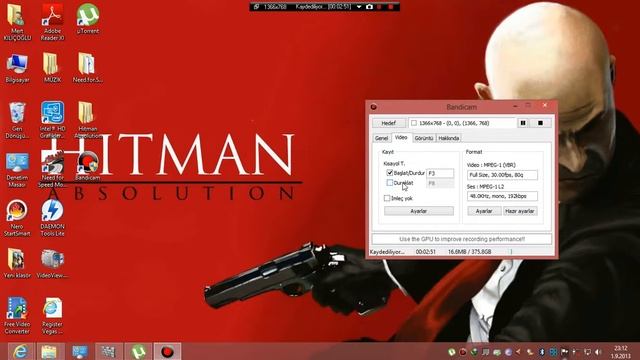
Task: Switch to the Görüntü tab
Action: (x=424, y=138)
